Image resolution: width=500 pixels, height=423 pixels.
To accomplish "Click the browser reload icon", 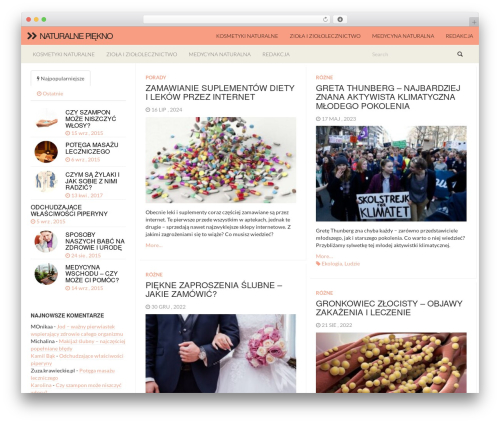I will coord(325,19).
